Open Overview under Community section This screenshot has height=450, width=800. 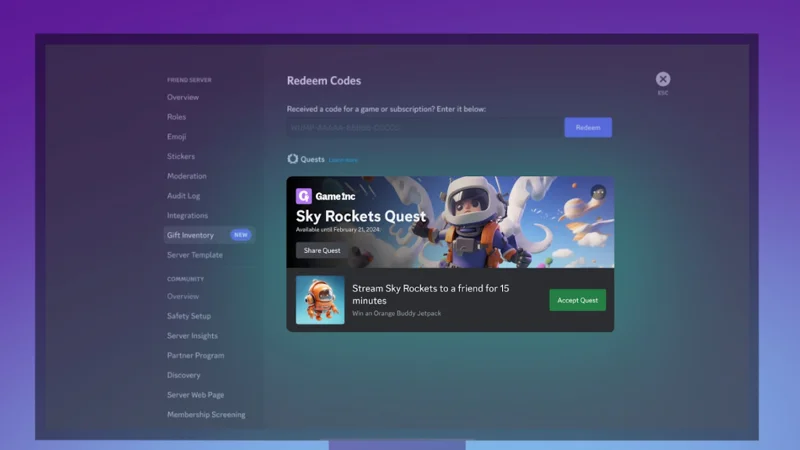click(x=183, y=296)
